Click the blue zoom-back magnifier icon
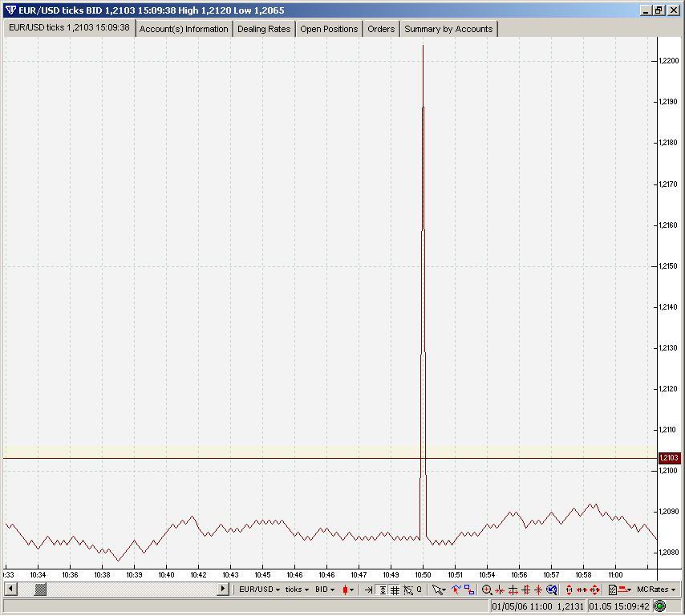 tap(552, 590)
